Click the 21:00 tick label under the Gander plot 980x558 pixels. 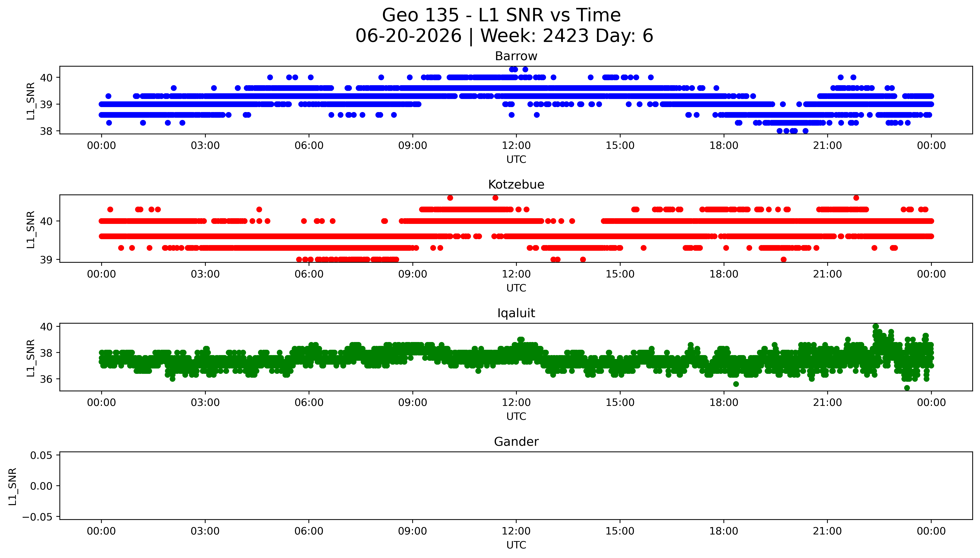point(827,531)
